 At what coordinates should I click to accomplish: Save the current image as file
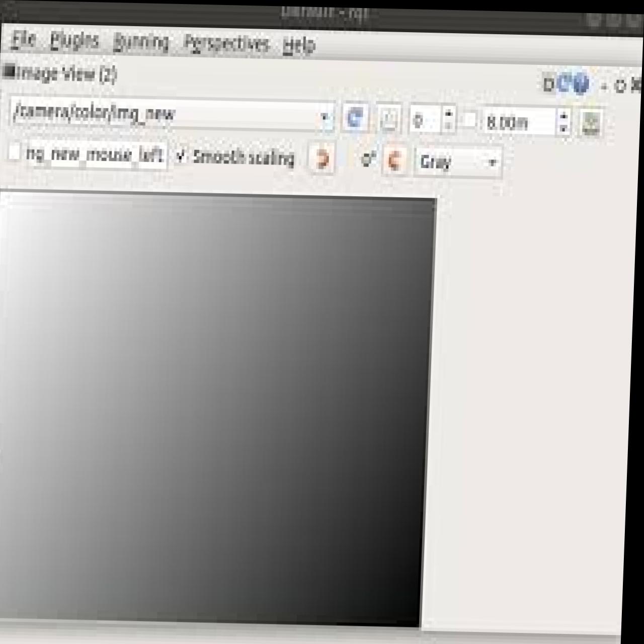[x=591, y=123]
